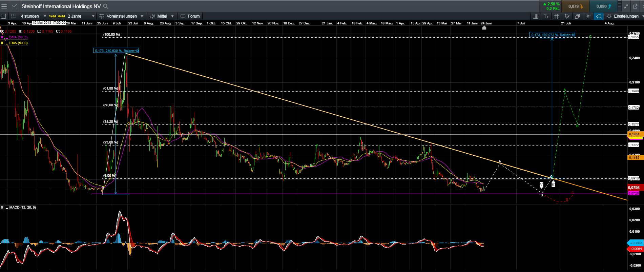Click the (38,20 %) Fibonacci level label
Screen dimensions: 644x272
click(110, 122)
